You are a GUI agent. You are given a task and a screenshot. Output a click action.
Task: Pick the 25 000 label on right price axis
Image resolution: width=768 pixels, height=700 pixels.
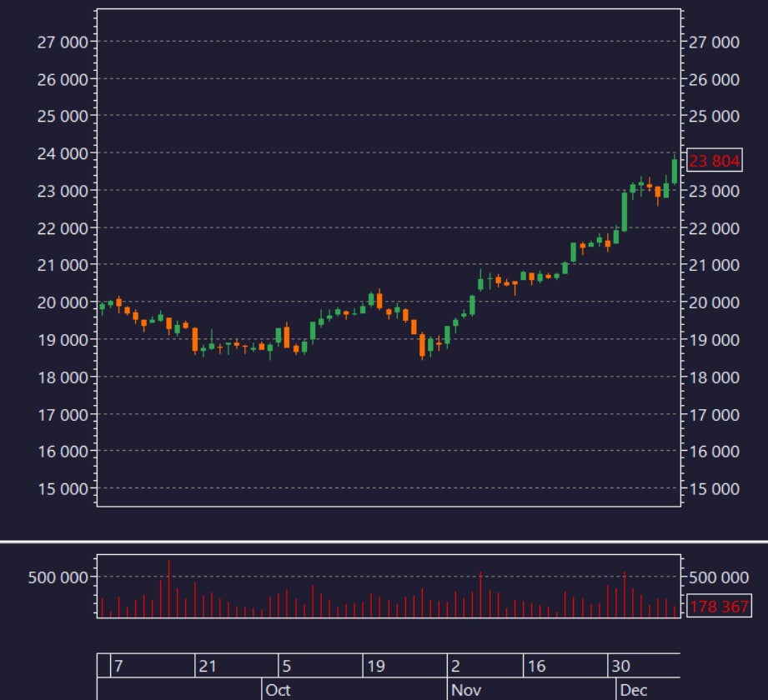(x=714, y=117)
